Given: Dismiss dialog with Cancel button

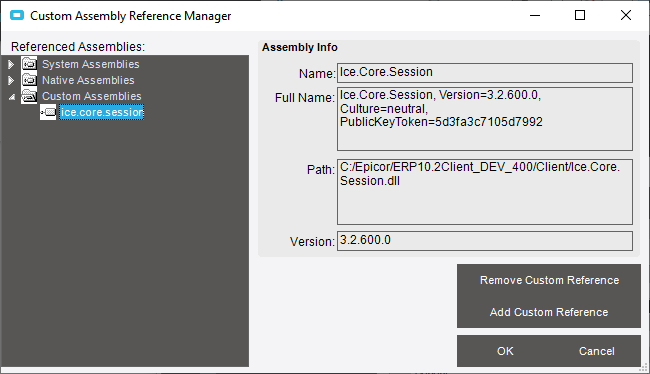Looking at the screenshot, I should [597, 351].
